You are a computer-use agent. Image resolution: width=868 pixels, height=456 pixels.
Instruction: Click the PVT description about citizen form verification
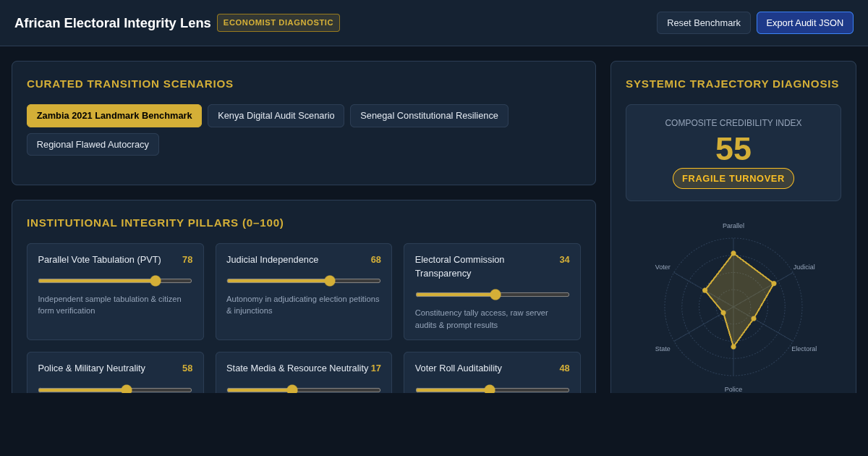[110, 305]
